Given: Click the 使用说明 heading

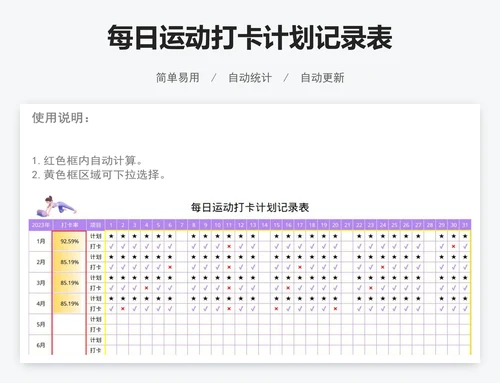Looking at the screenshot, I should coord(60,118).
